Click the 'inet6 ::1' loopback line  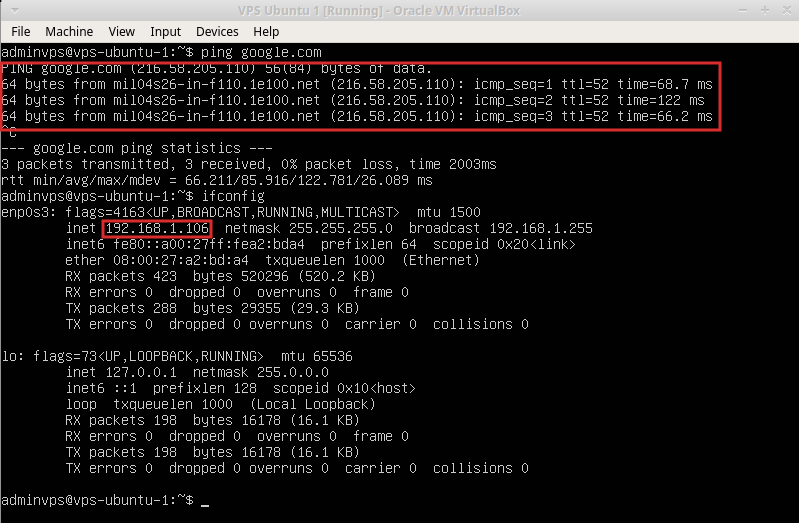point(241,388)
